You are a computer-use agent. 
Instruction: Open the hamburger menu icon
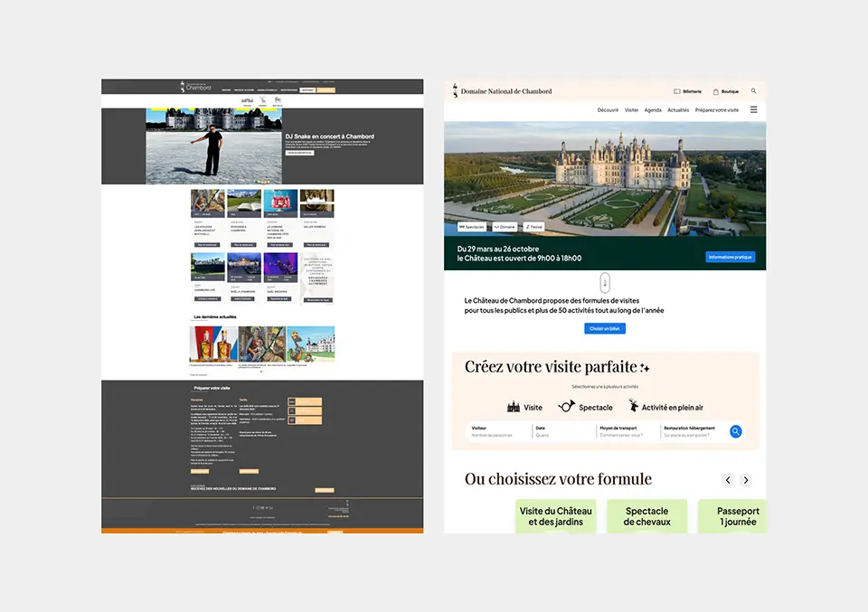point(753,109)
